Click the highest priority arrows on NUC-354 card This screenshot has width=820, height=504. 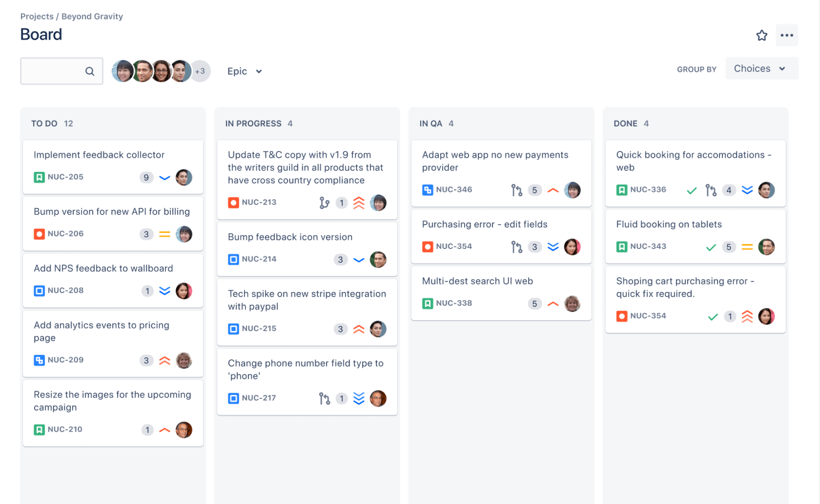747,316
